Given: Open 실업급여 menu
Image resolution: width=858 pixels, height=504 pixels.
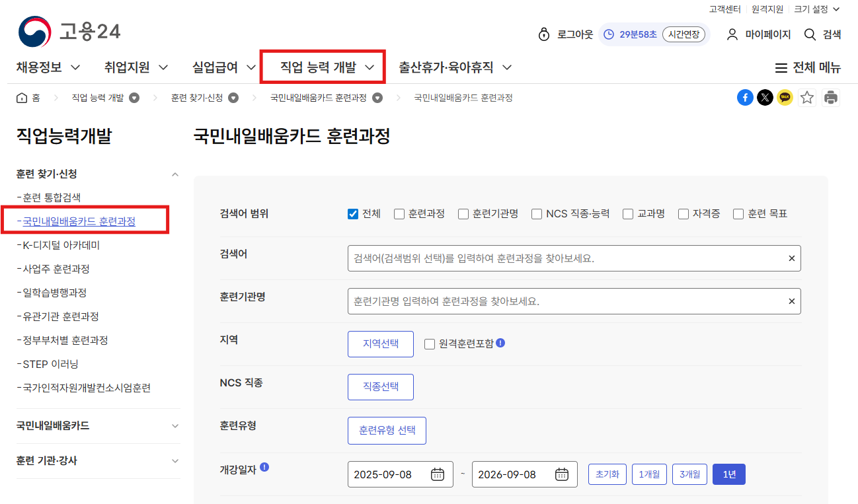Looking at the screenshot, I should (x=224, y=67).
